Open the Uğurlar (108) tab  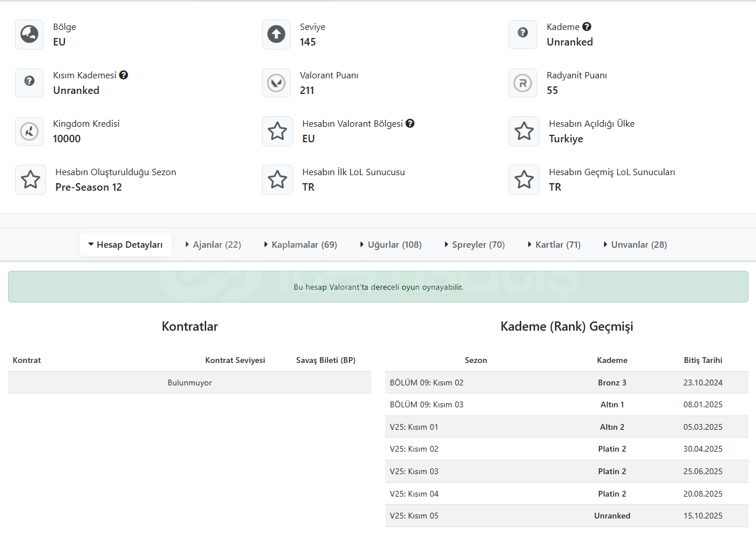391,245
